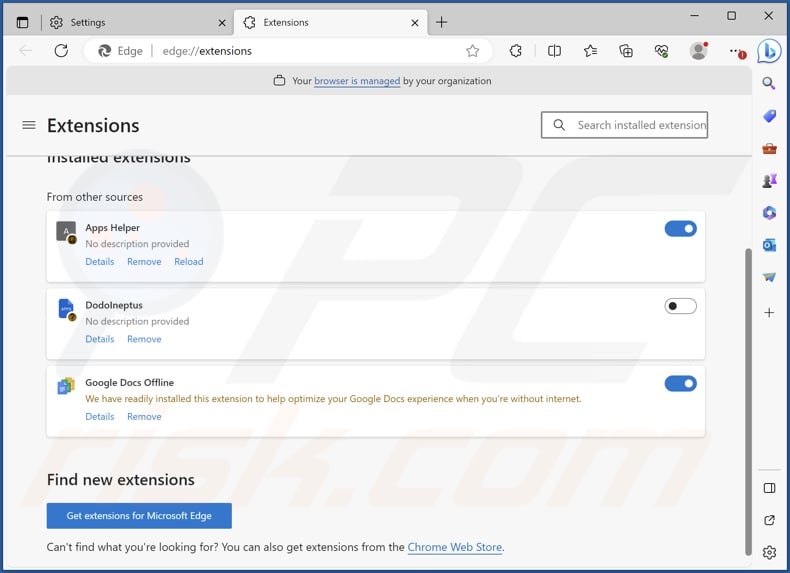790x573 pixels.
Task: Maximize the Edge window
Action: click(732, 16)
